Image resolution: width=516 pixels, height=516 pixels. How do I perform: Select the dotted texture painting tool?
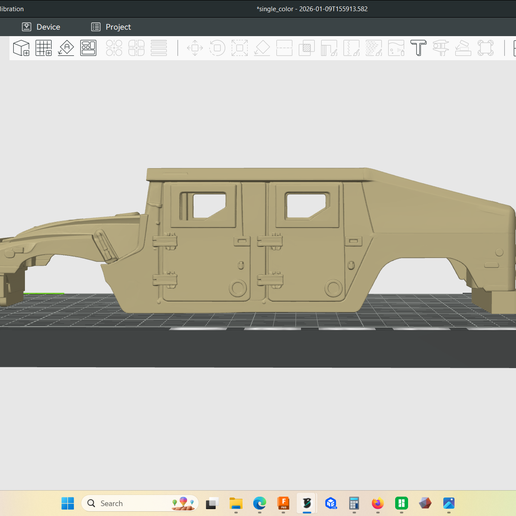click(x=374, y=48)
